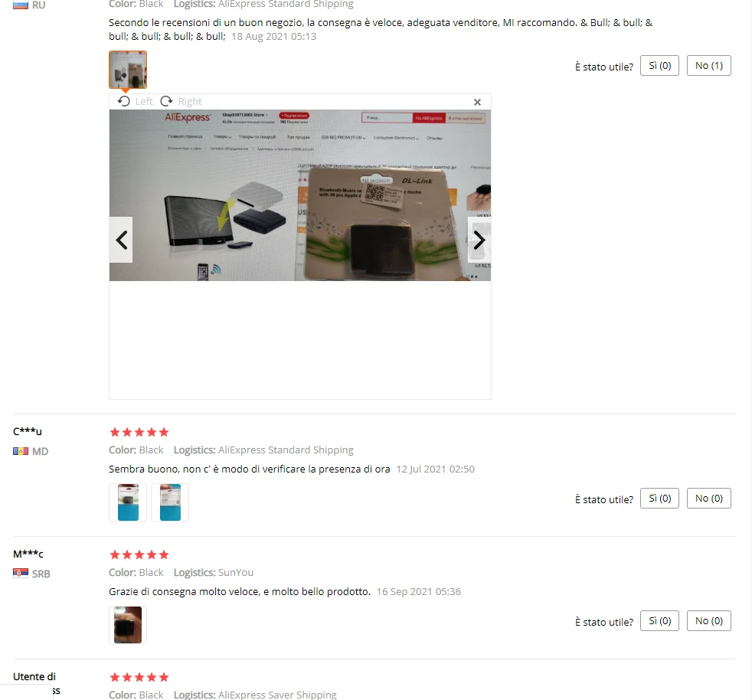Screen dimensions: 752x700
Task: Vote Sì on M***c's review
Action: (659, 621)
